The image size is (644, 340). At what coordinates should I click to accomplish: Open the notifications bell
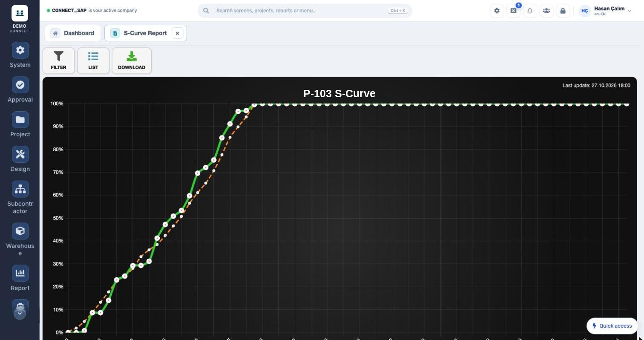[x=530, y=11]
